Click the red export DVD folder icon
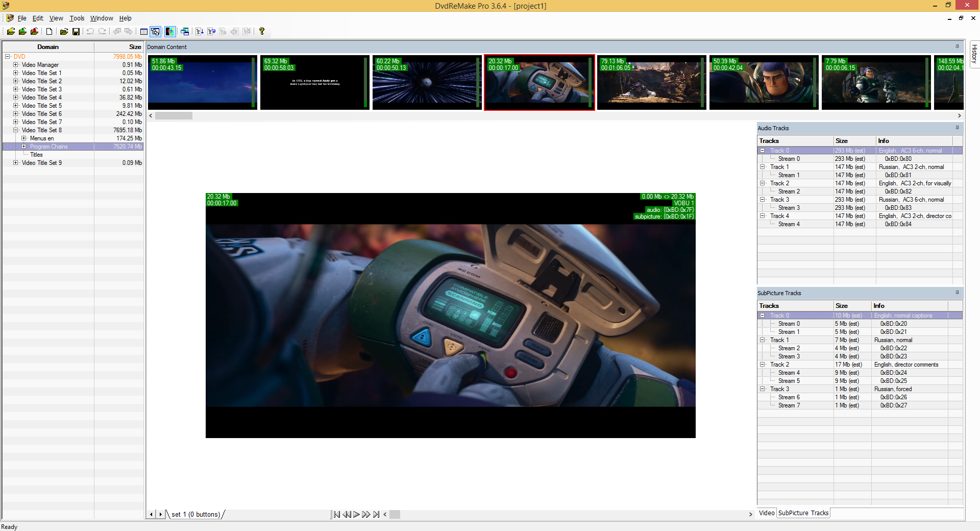Image resolution: width=980 pixels, height=531 pixels. [x=34, y=32]
